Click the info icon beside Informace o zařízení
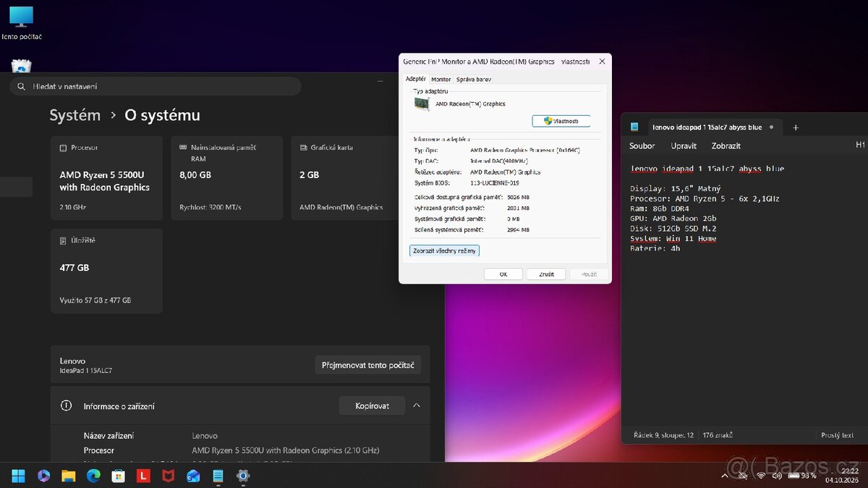Image resolution: width=868 pixels, height=488 pixels. 66,406
